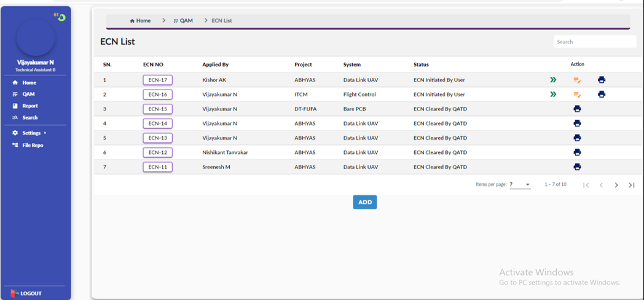The height and width of the screenshot is (300, 644).
Task: Click the ADD button
Action: [364, 202]
